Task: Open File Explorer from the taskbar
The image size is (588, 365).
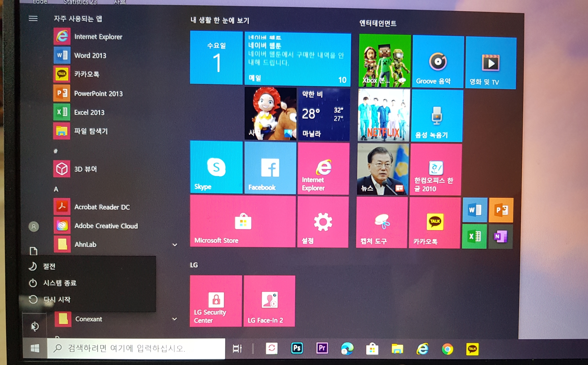Action: point(397,349)
